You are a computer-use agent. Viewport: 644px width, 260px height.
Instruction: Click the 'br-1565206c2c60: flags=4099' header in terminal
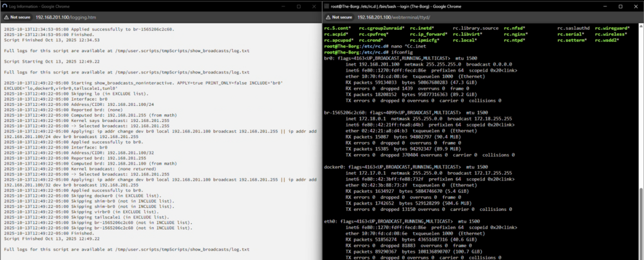point(406,112)
